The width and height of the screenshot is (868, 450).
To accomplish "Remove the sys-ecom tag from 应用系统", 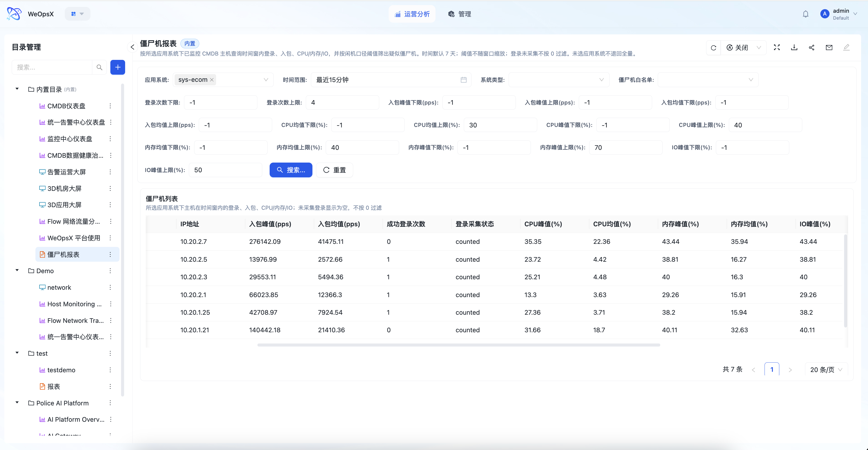I will (x=212, y=80).
